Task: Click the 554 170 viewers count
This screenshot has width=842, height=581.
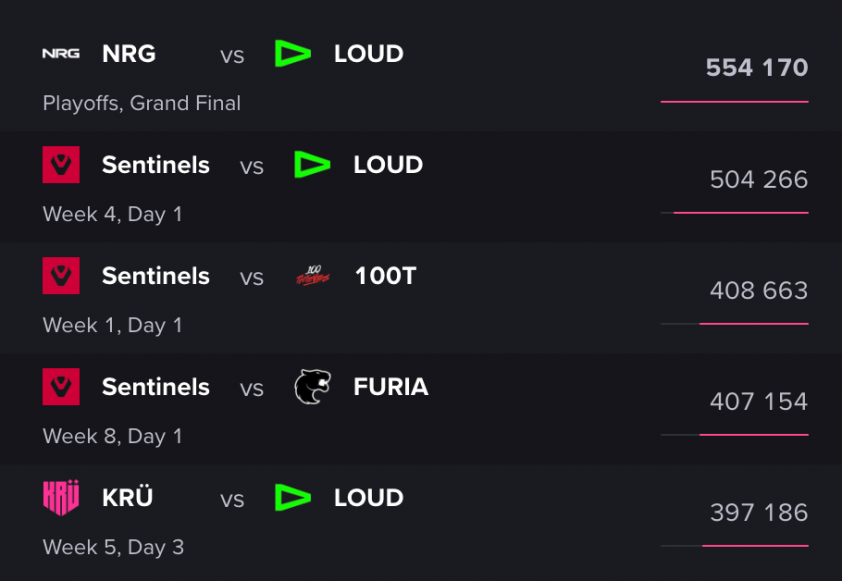Action: pyautogui.click(x=757, y=68)
